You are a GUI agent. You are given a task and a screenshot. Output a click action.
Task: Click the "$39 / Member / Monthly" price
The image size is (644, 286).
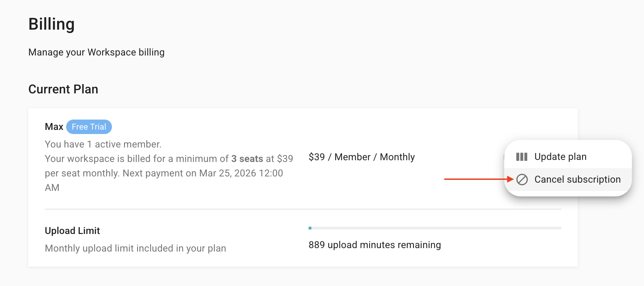362,157
